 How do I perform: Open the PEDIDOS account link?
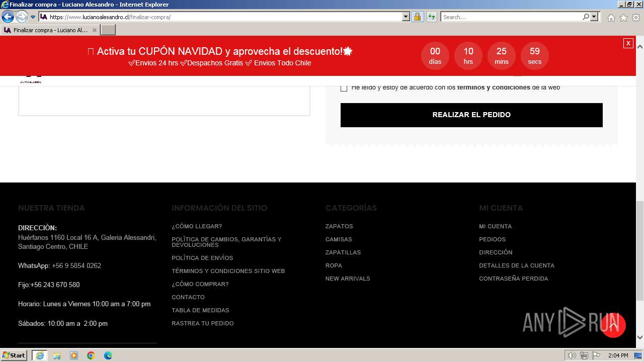coord(493,239)
